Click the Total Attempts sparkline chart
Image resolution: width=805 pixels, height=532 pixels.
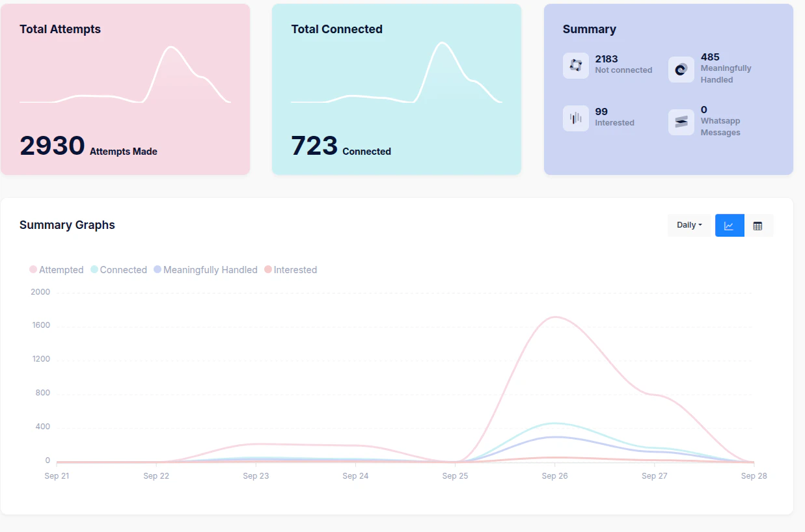click(x=125, y=75)
